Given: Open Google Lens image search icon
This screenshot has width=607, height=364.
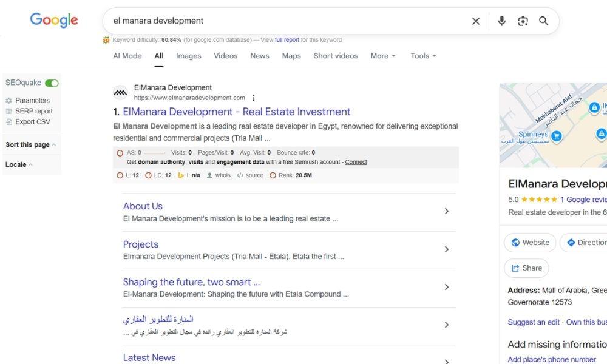Looking at the screenshot, I should (523, 21).
